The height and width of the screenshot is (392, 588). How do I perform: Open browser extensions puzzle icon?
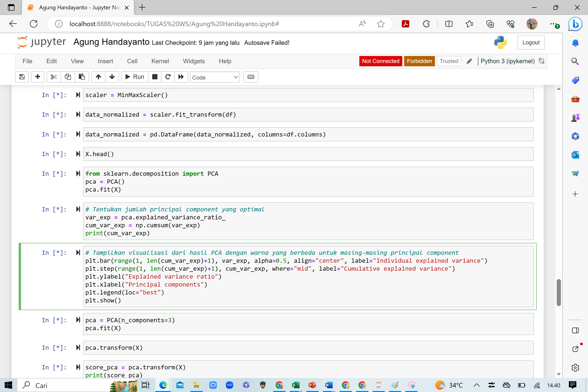click(x=426, y=24)
